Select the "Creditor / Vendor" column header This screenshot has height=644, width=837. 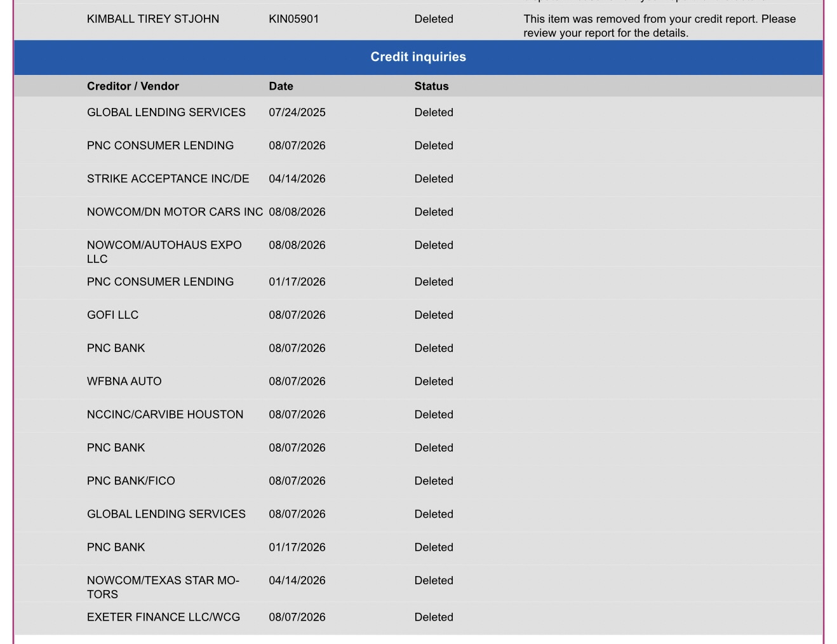pyautogui.click(x=133, y=86)
